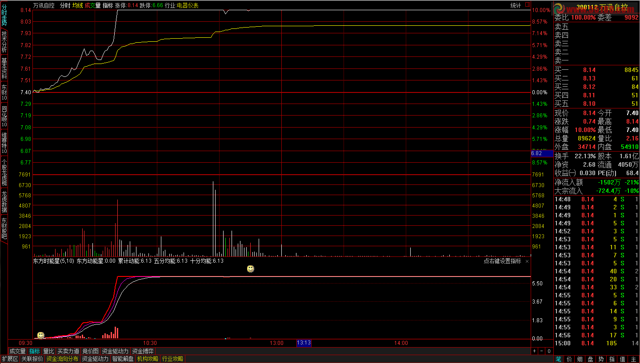
Task: Click the 大宗流入 -724.4万 value
Action: pyautogui.click(x=608, y=191)
